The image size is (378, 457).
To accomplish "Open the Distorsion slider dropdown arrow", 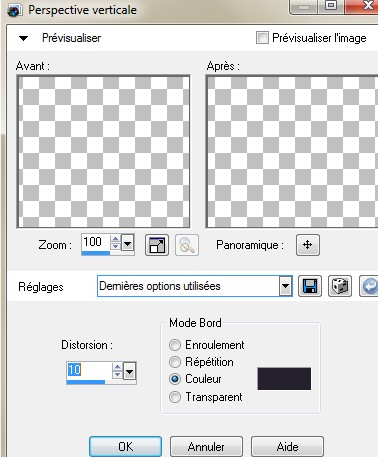I will (130, 371).
